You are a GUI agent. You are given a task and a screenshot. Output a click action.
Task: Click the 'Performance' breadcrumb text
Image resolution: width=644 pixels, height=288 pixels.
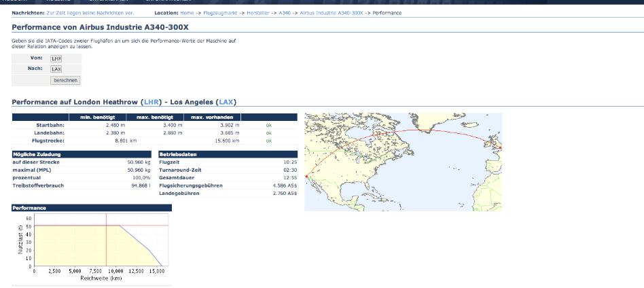coord(387,13)
